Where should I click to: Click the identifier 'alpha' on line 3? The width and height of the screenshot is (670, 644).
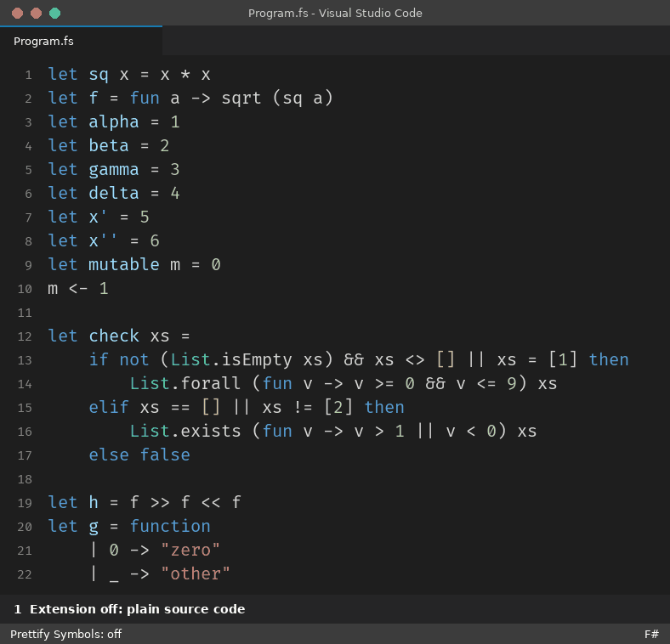[114, 122]
